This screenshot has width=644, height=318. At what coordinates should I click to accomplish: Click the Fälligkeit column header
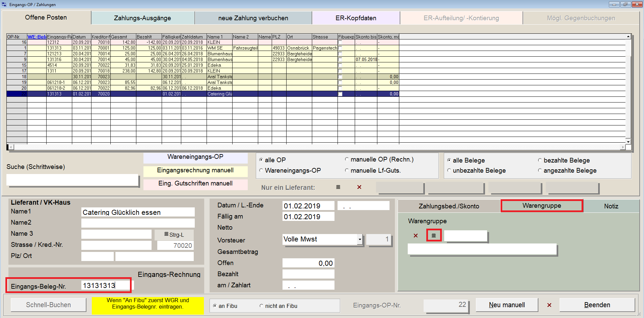171,37
